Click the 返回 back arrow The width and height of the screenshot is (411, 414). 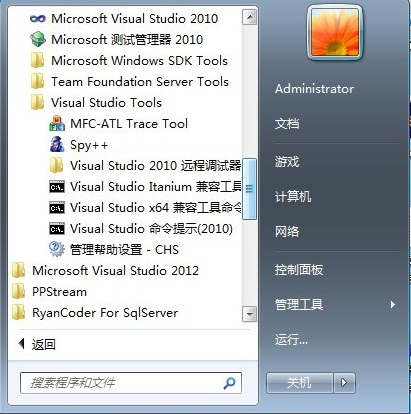tap(21, 344)
